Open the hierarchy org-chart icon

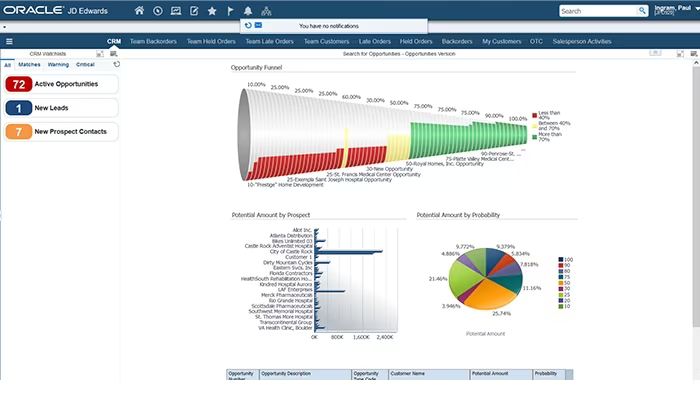coord(266,11)
